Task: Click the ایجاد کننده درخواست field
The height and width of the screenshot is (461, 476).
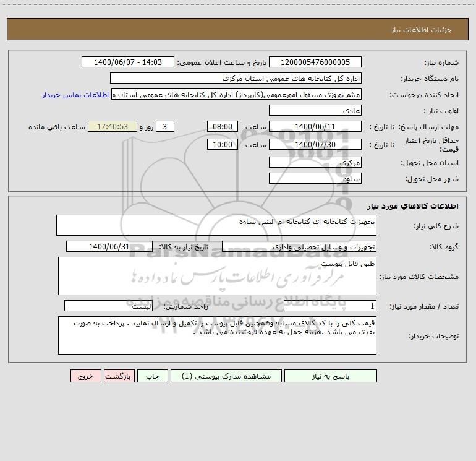Action: (237, 94)
